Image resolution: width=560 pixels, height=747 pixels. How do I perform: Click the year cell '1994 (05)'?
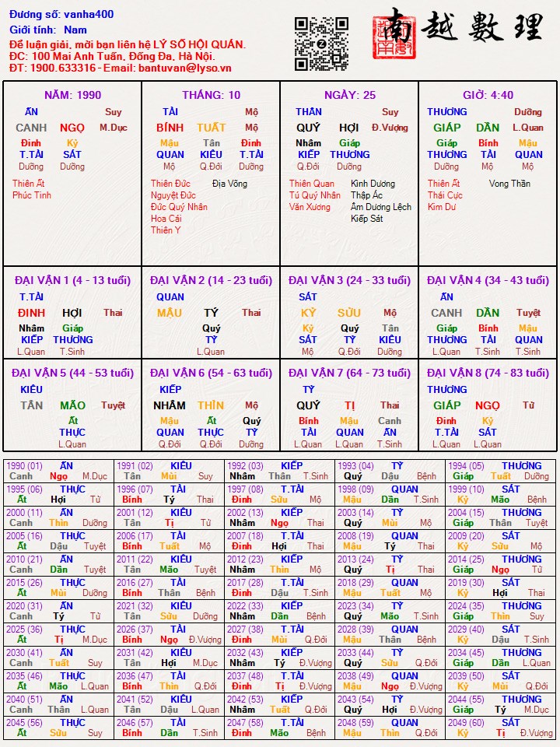pos(500,472)
